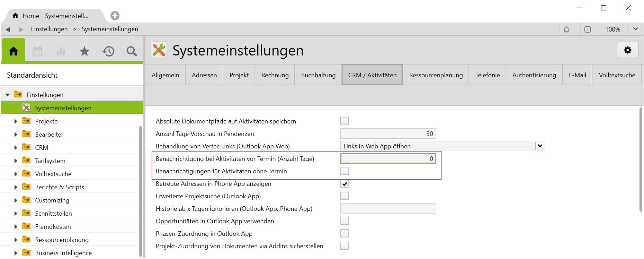Expand the Berichte & Scripts folder
The image size is (644, 259).
(x=16, y=187)
